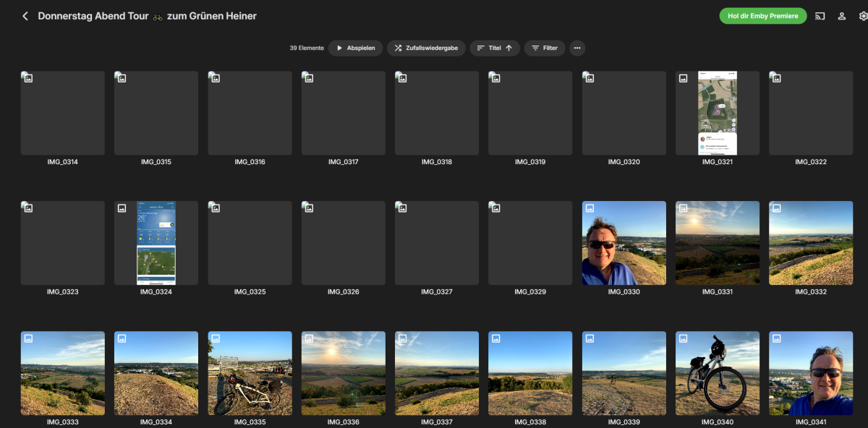Click the cast to device icon
The width and height of the screenshot is (868, 428).
(x=820, y=16)
